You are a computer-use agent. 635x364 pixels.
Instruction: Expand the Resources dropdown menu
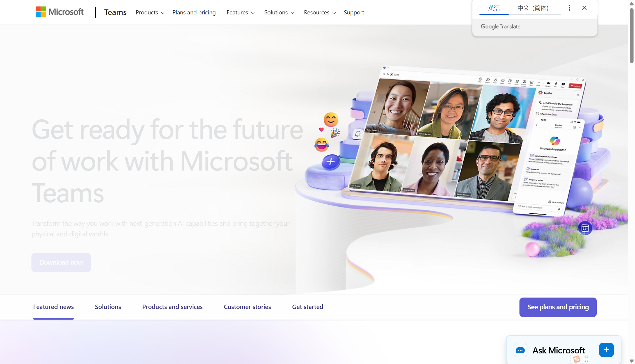point(320,12)
